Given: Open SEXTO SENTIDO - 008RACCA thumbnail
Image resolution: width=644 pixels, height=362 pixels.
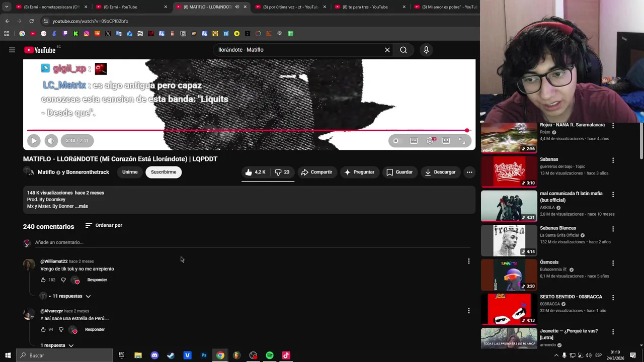Looking at the screenshot, I should tap(509, 309).
